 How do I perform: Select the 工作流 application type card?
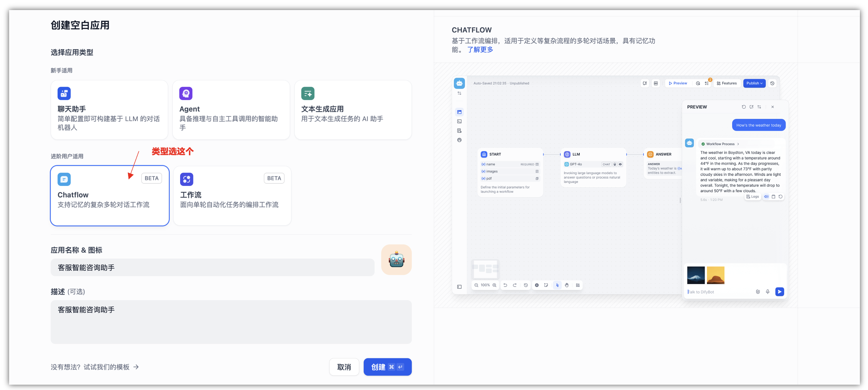pos(232,196)
